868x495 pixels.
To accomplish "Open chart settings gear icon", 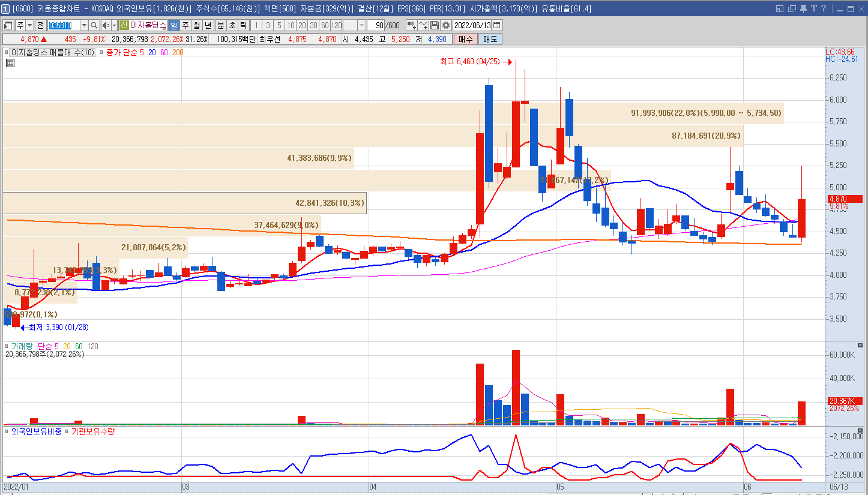I will 446,25.
